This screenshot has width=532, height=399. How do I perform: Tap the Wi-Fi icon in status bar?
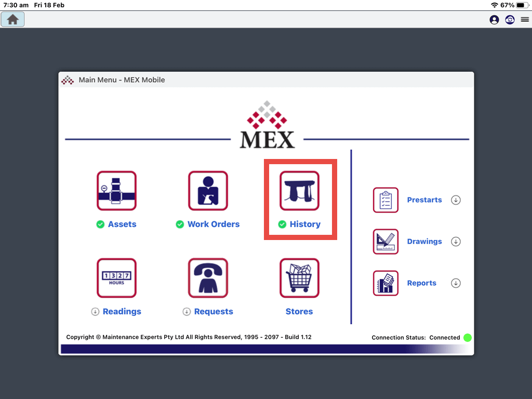495,5
